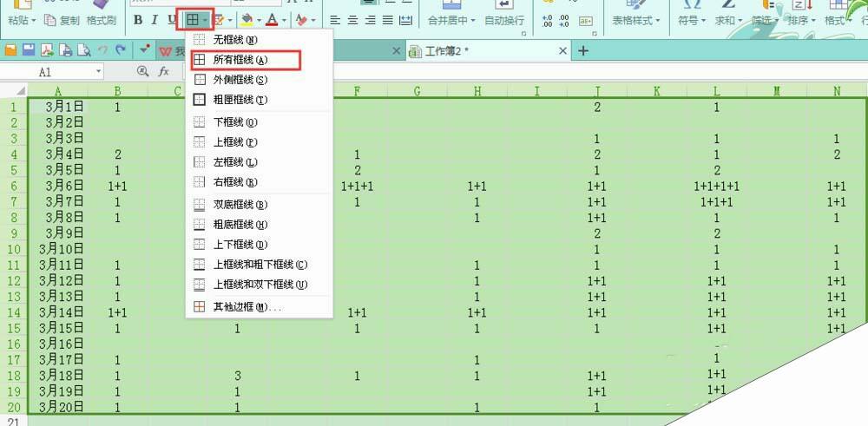
Task: Choose 外侧框线 outside borders
Action: pos(259,80)
